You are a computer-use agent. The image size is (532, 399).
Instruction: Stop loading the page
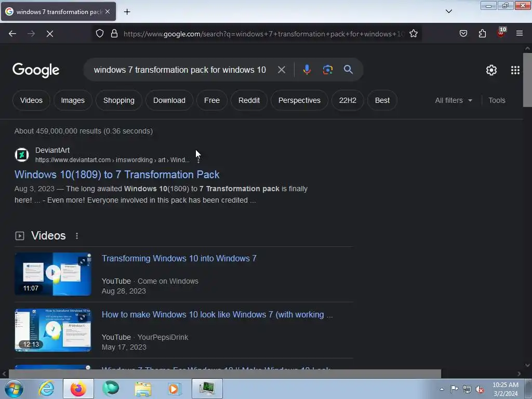[49, 34]
